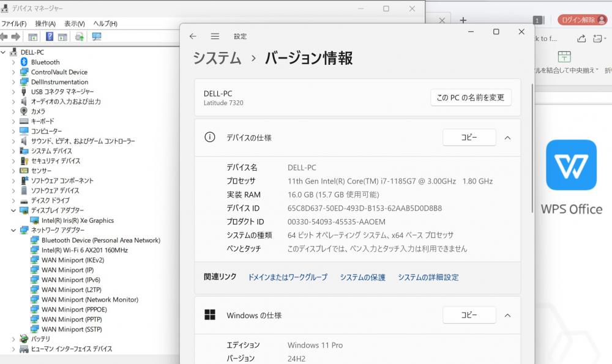
Task: Collapse the デバイスの仕様 section chevron
Action: (507, 138)
